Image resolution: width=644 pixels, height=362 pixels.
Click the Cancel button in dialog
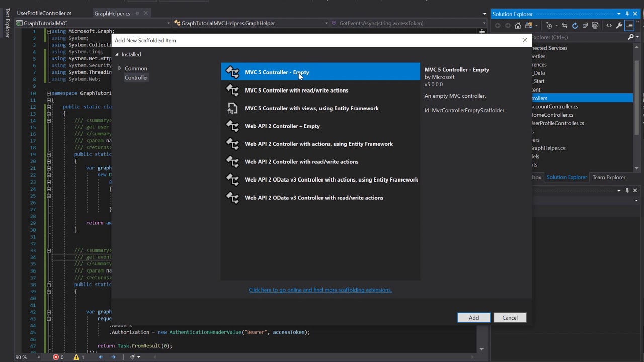pyautogui.click(x=510, y=317)
